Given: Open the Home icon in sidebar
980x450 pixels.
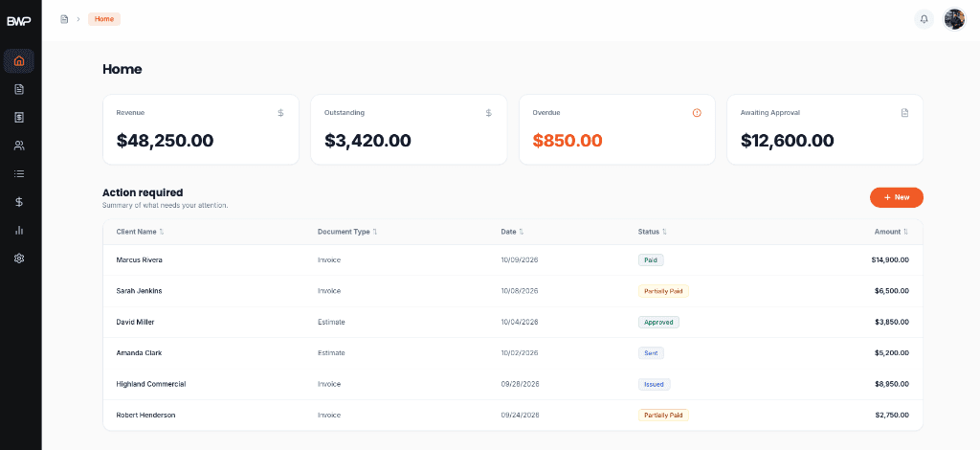Looking at the screenshot, I should [x=19, y=60].
